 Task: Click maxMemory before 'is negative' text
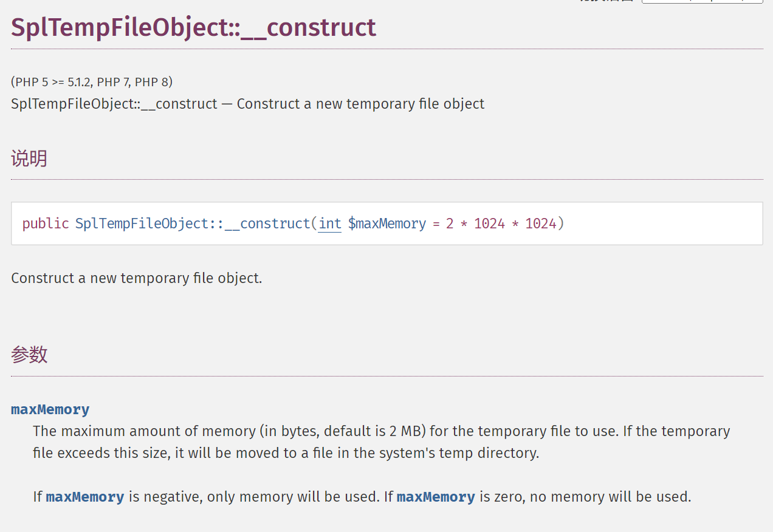[85, 497]
